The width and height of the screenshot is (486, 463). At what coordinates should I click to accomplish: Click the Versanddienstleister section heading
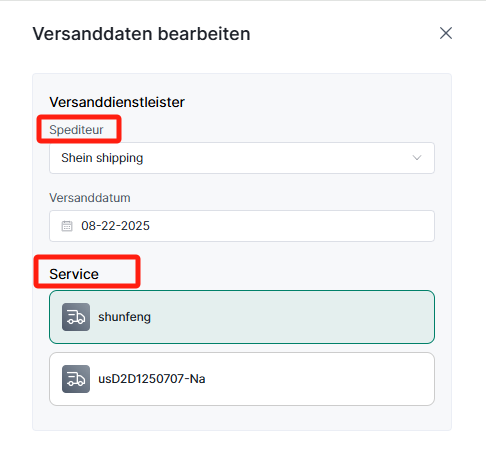[117, 102]
